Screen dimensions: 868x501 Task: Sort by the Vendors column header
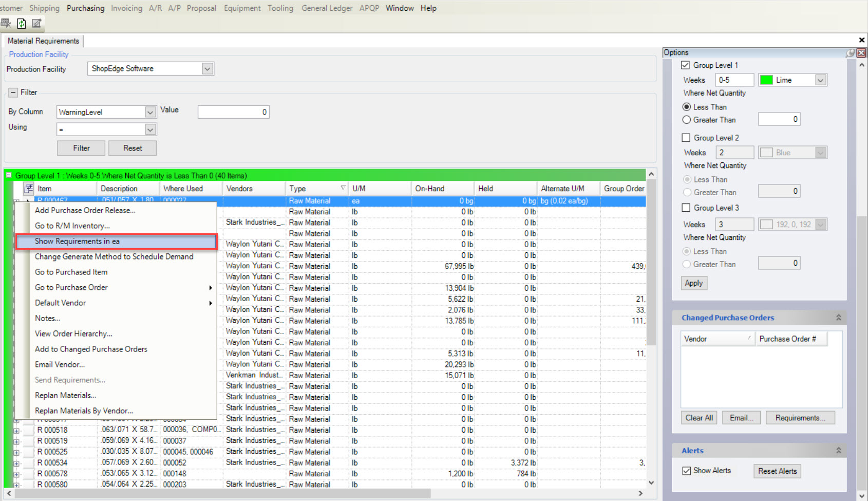253,189
